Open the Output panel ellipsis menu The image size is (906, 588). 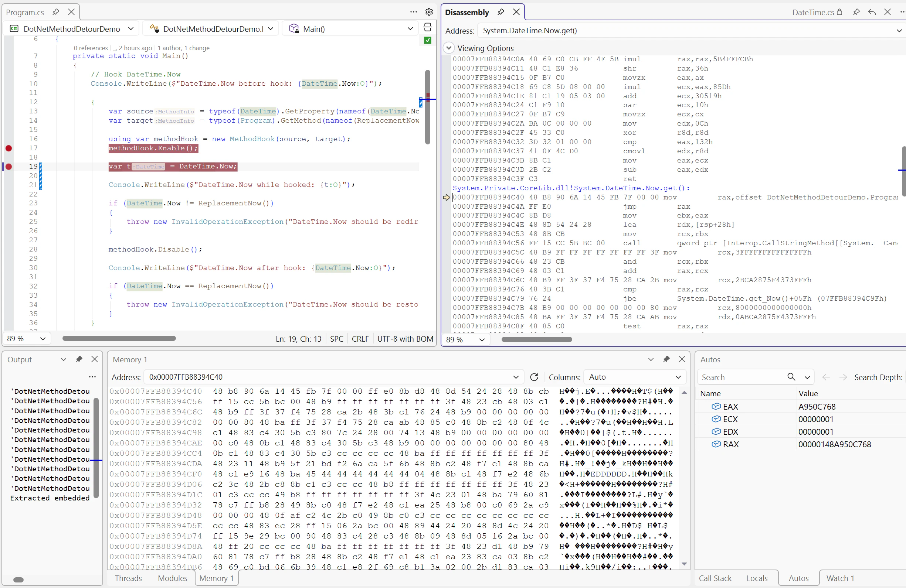click(92, 377)
